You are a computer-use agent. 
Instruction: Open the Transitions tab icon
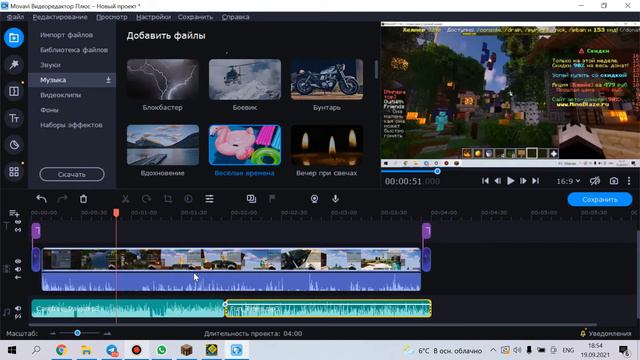14,91
